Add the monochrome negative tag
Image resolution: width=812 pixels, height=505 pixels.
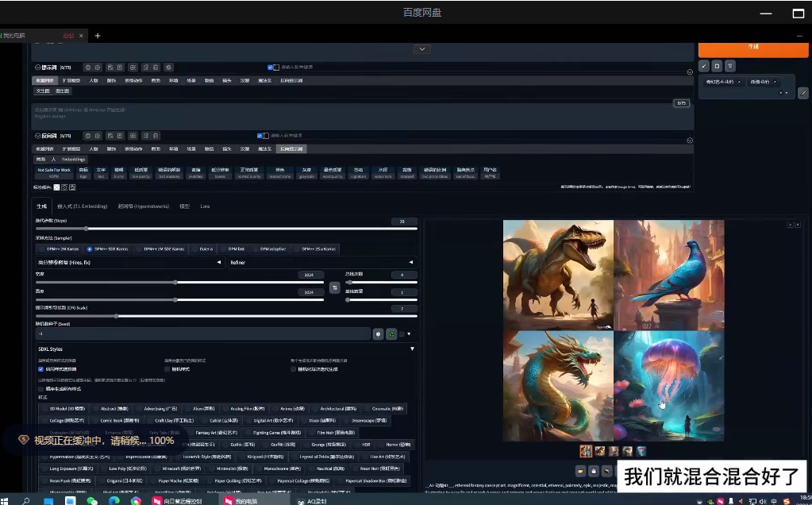point(279,173)
